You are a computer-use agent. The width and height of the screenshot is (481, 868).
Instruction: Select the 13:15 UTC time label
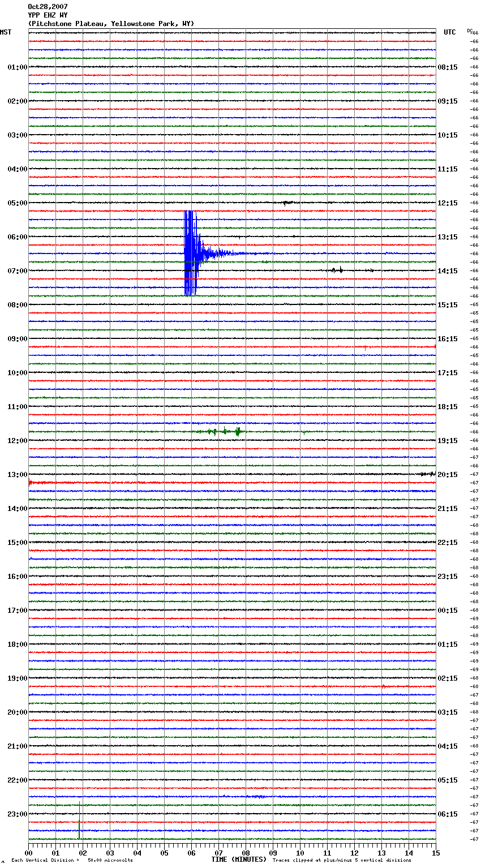click(448, 237)
